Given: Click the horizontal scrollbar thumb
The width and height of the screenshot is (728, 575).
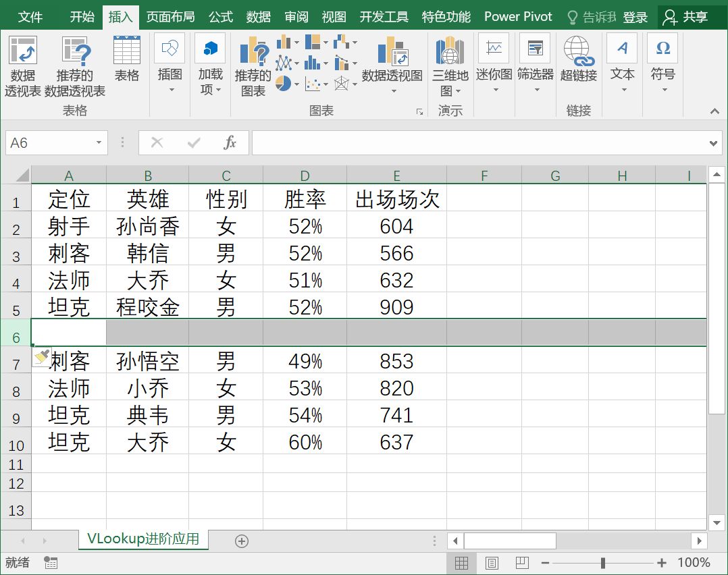Looking at the screenshot, I should pyautogui.click(x=510, y=541).
